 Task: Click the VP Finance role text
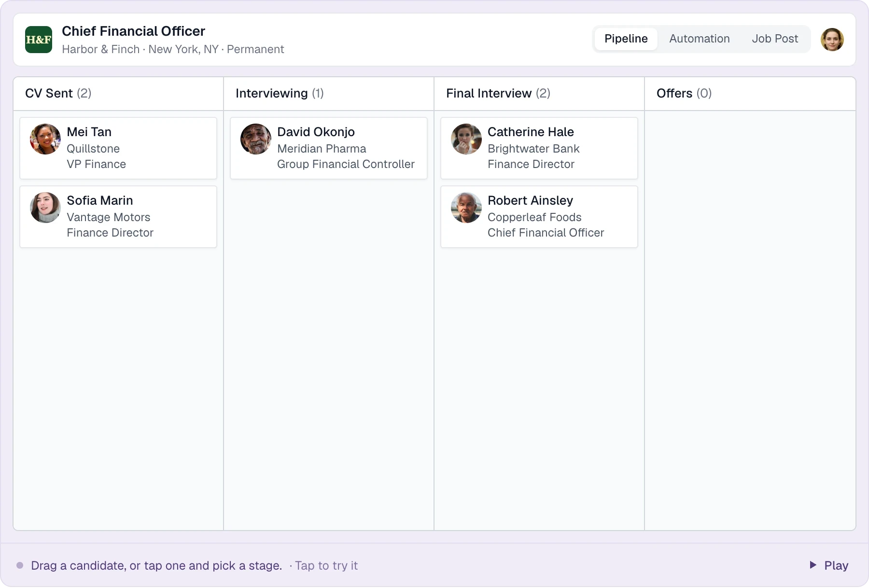click(x=97, y=164)
